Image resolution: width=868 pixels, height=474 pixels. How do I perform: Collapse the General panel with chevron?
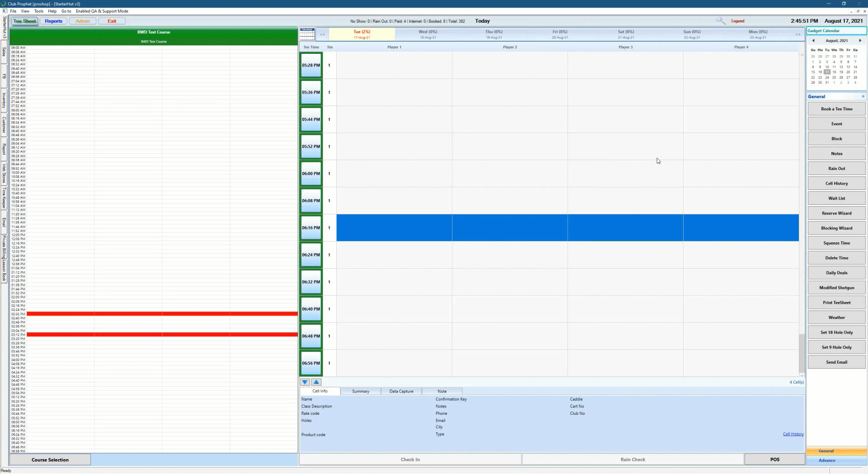tap(863, 96)
